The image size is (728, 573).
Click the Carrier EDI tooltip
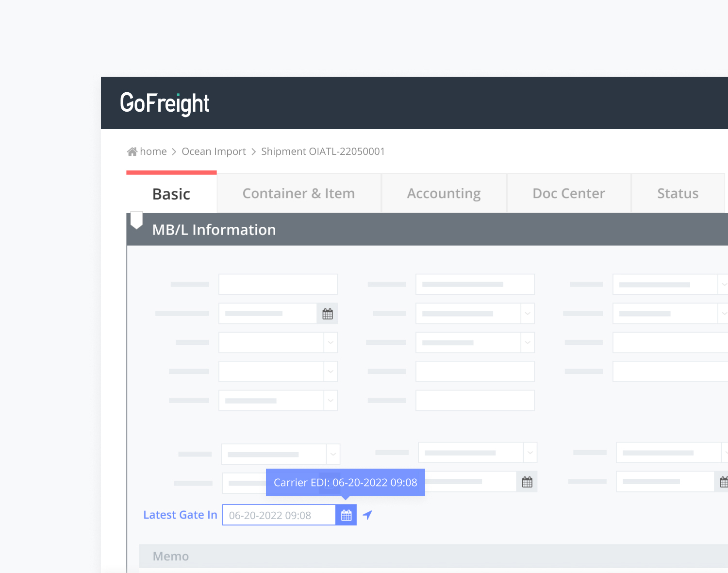[x=345, y=482]
